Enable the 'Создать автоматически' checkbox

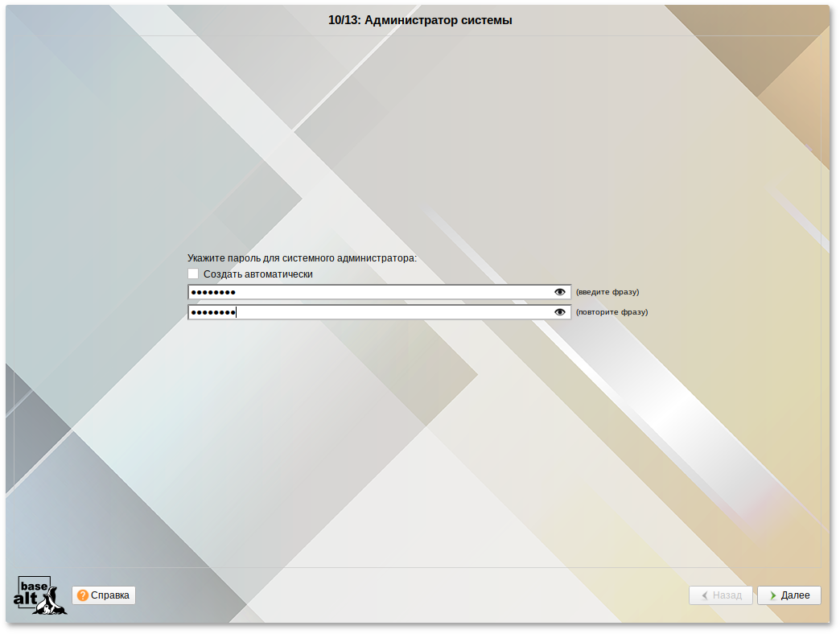click(193, 274)
